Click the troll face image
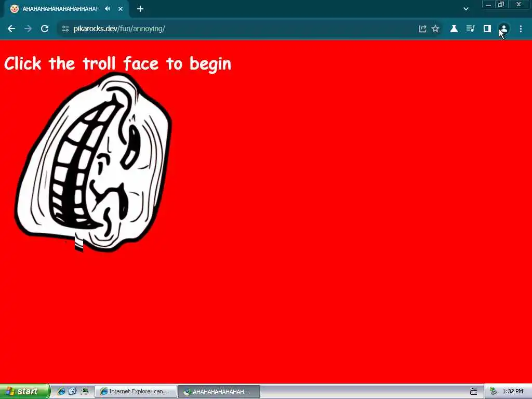Viewport: 532px width, 399px height. 94,162
